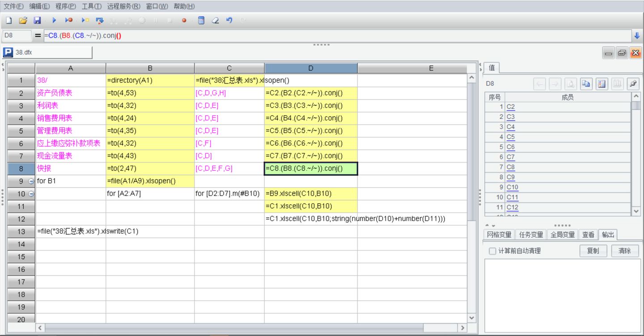
Task: Click the down arrow of the value list scrollbar
Action: tap(636, 211)
